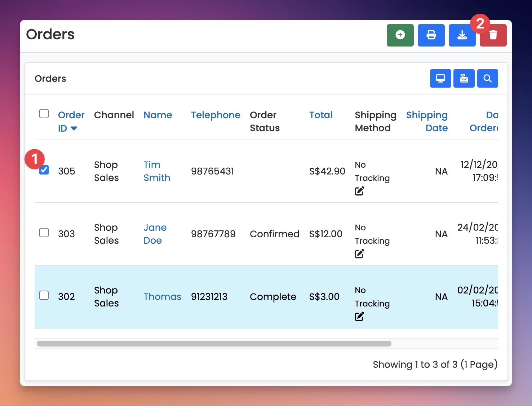Viewport: 532px width, 406px height.
Task: Toggle the select-all orders checkbox
Action: pyautogui.click(x=44, y=114)
